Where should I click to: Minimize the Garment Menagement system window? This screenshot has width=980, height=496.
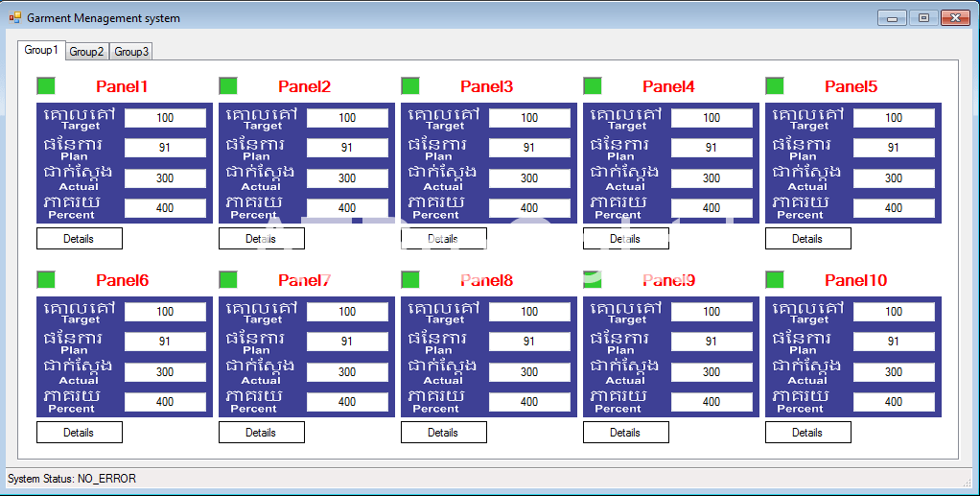(892, 18)
